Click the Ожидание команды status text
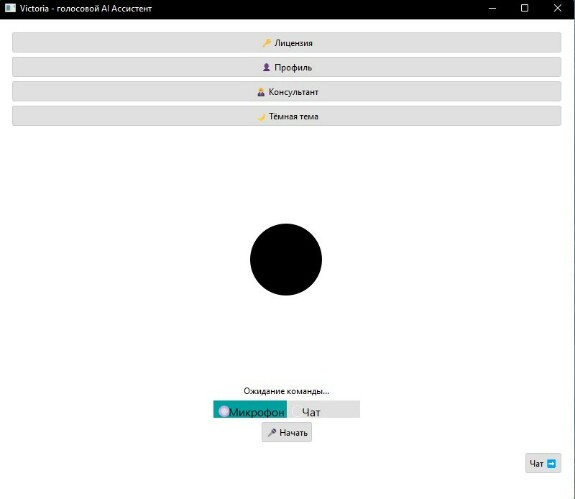The width and height of the screenshot is (575, 499). [286, 391]
